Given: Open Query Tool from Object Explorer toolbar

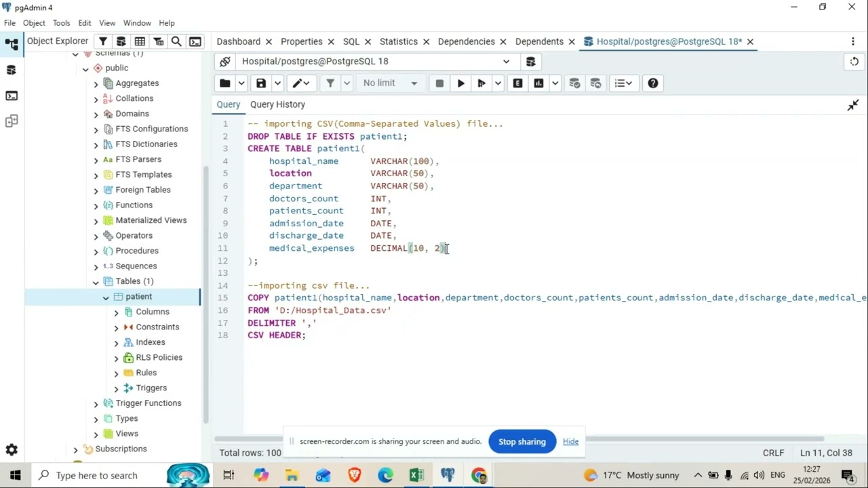Looking at the screenshot, I should 121,41.
